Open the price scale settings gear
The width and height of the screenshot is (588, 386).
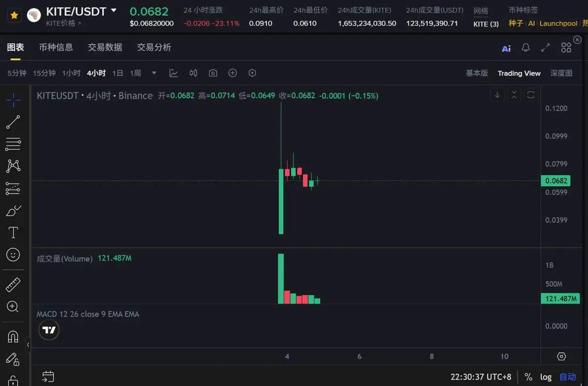tap(562, 357)
